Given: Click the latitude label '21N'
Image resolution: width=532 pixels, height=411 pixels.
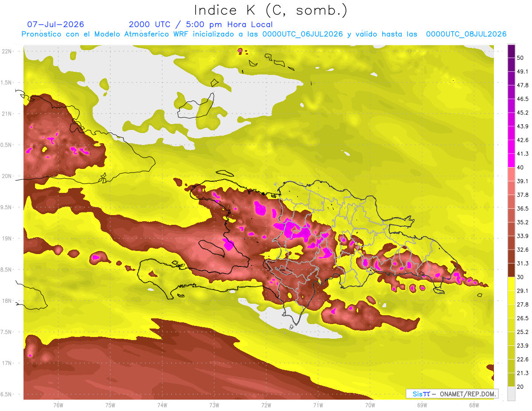Looking at the screenshot, I should click(x=6, y=114).
